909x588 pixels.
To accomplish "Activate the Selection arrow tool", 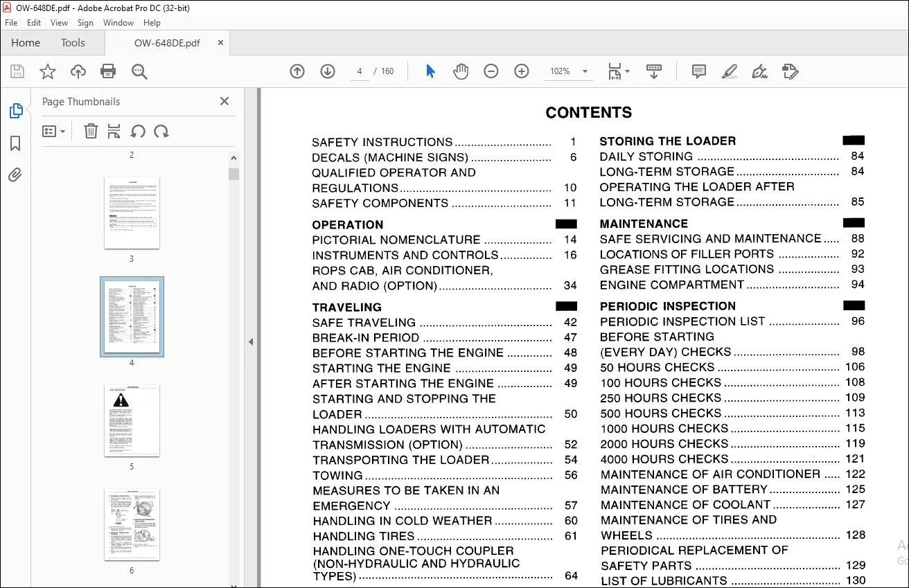I will [430, 71].
